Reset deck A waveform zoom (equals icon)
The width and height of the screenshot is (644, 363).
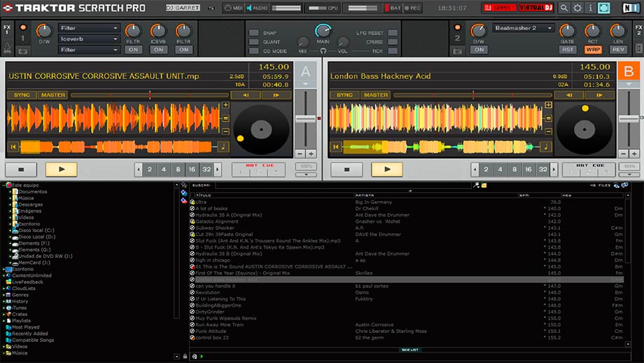(225, 118)
